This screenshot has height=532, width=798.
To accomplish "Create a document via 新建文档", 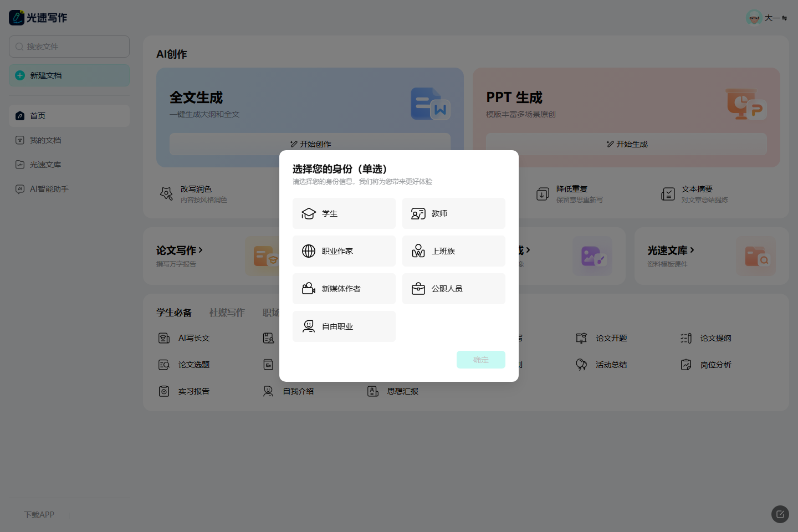I will 69,75.
